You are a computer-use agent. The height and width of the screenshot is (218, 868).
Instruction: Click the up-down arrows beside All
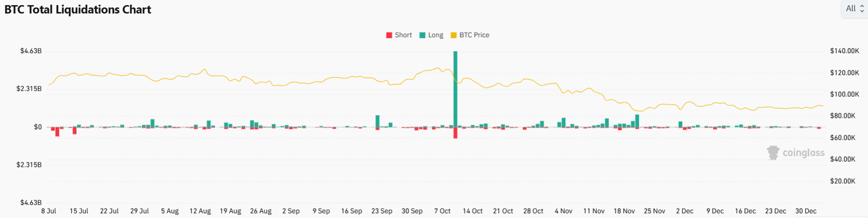[x=861, y=8]
